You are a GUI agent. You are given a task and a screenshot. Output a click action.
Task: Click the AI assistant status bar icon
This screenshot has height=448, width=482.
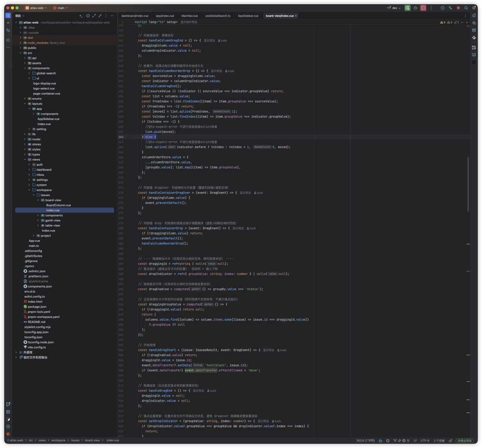[380, 441]
